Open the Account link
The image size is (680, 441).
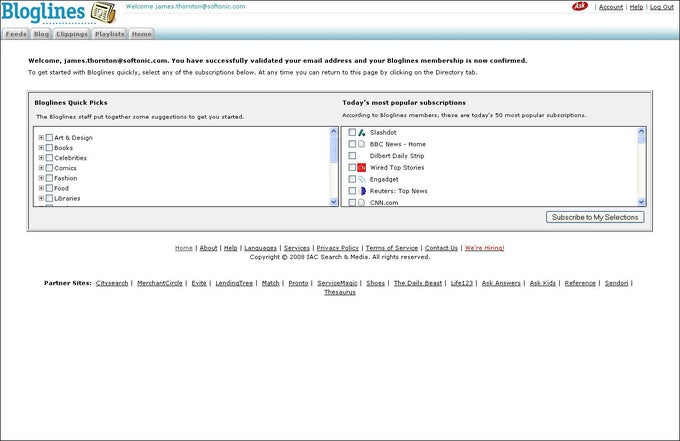[611, 7]
